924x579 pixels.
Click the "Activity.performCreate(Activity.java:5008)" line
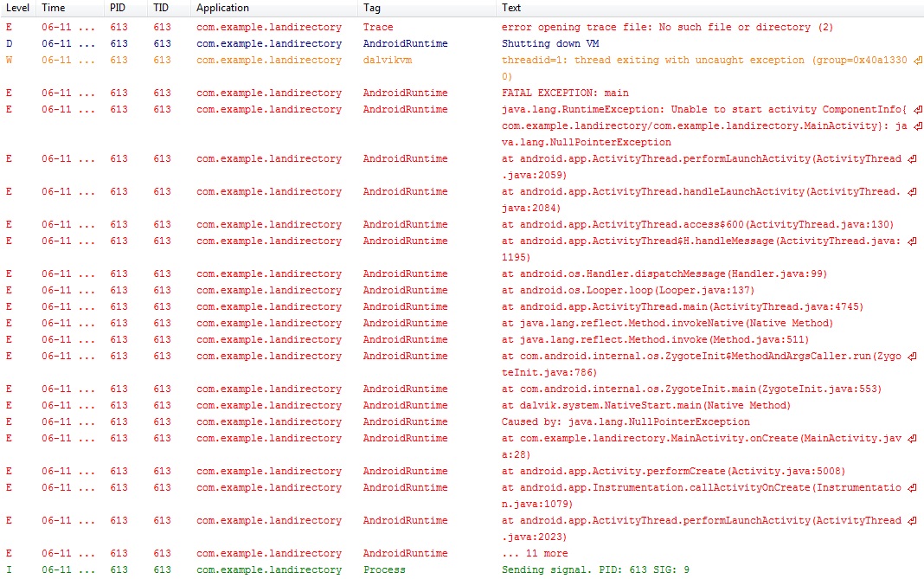674,472
